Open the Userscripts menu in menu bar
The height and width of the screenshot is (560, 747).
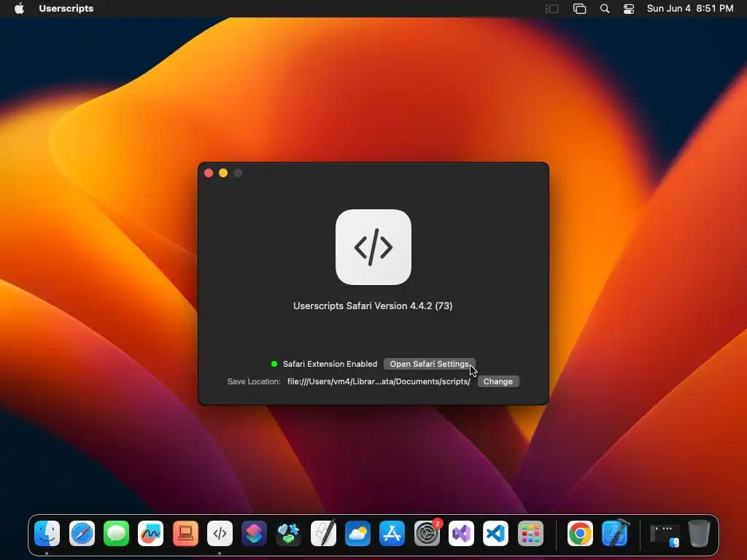click(66, 8)
